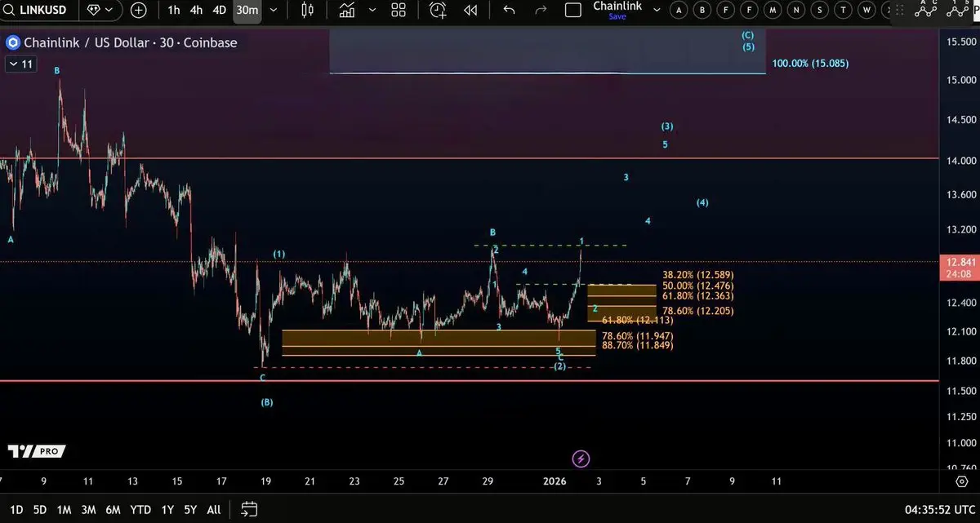Click the Chainlink layout name
Screen dimensions: 980x523
coord(617,6)
